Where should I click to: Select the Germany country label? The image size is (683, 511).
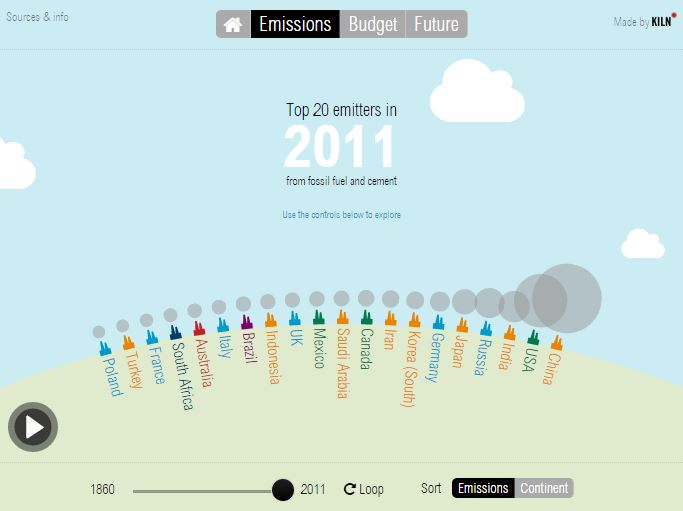[x=434, y=358]
